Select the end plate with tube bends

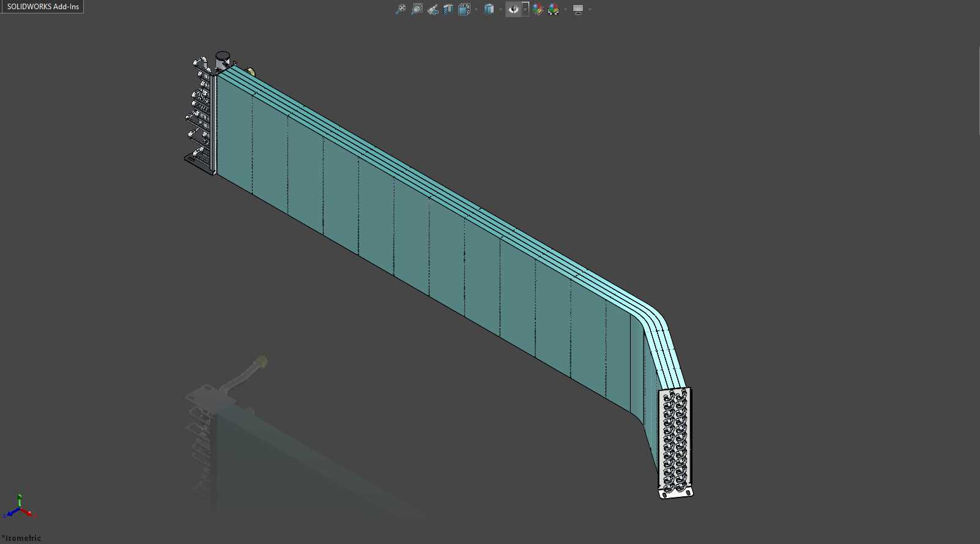(x=675, y=442)
